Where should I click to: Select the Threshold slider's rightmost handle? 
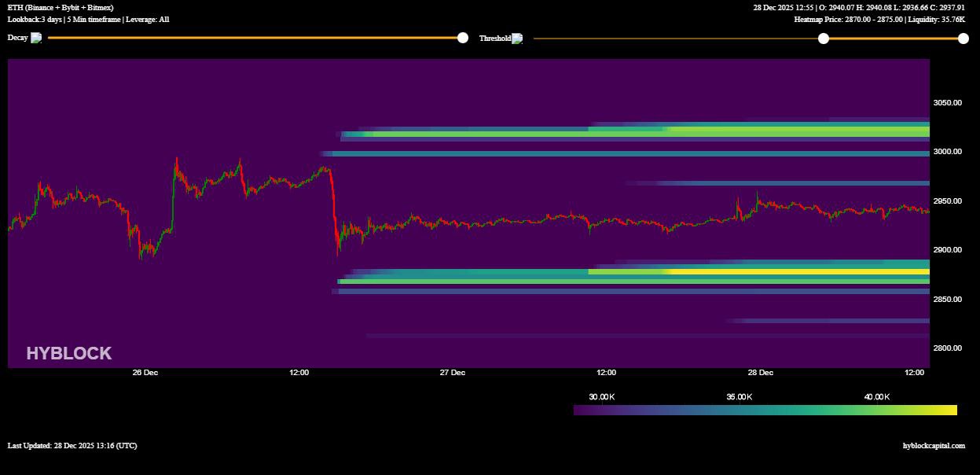963,38
